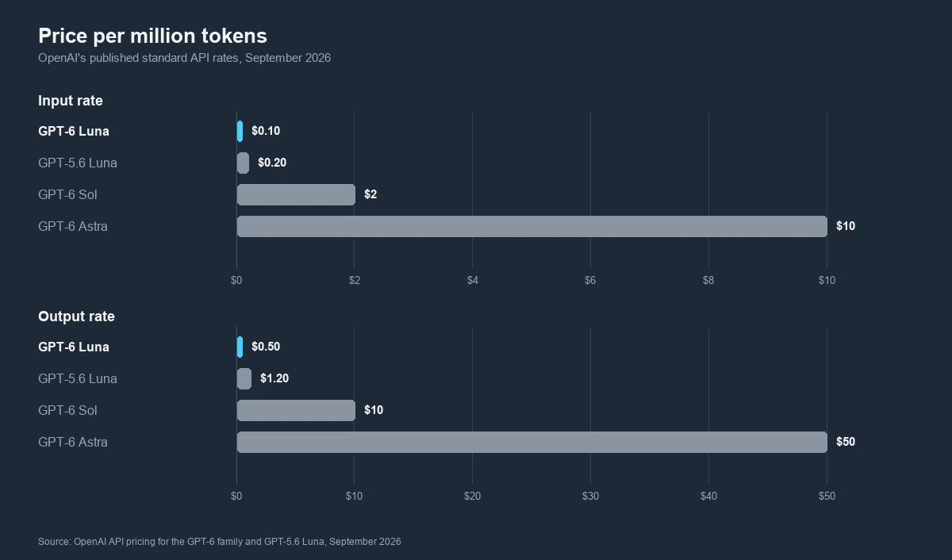Click the $50 output value label

click(846, 442)
